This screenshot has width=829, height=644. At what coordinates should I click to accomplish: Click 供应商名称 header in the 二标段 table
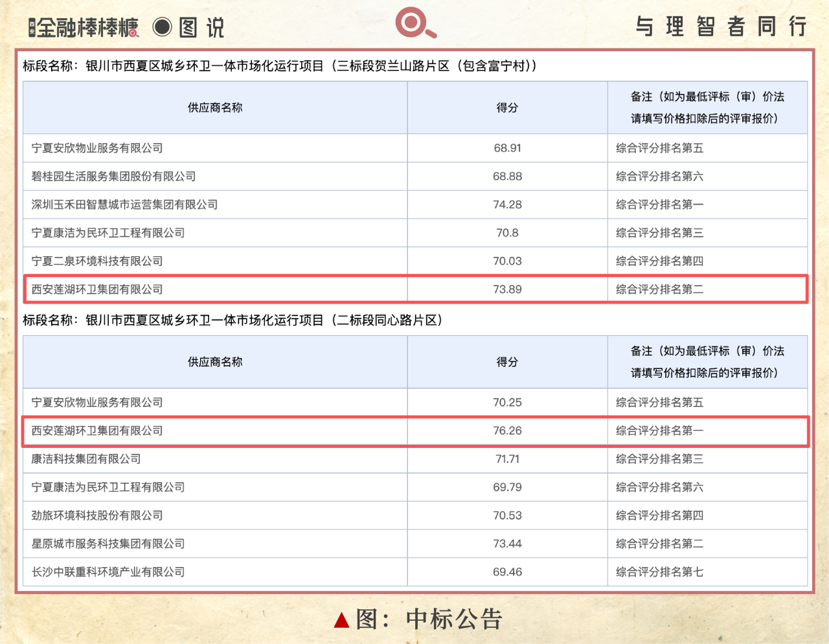click(x=215, y=362)
